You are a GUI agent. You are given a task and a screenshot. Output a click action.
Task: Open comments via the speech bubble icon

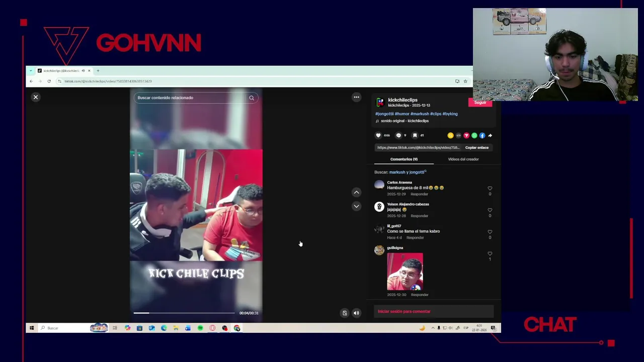[x=398, y=135]
